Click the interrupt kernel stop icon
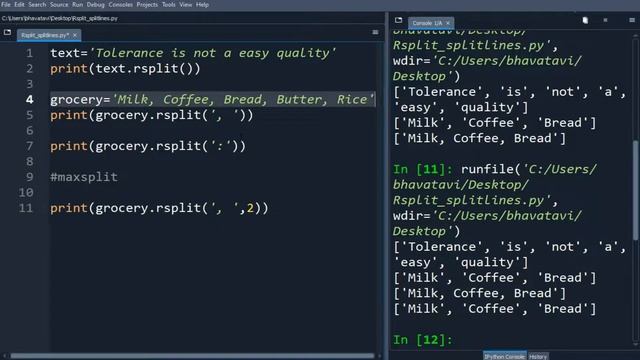This screenshot has height=360, width=640. pyautogui.click(x=605, y=20)
